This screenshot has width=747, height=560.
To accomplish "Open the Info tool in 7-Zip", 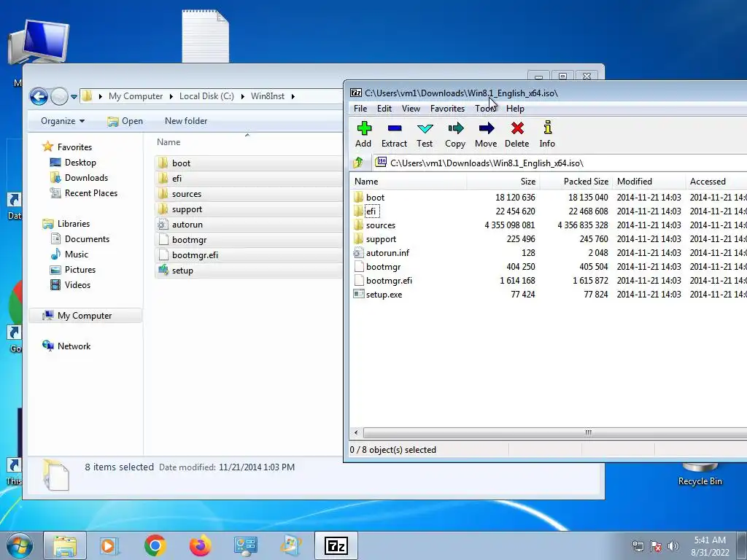I will (x=547, y=134).
